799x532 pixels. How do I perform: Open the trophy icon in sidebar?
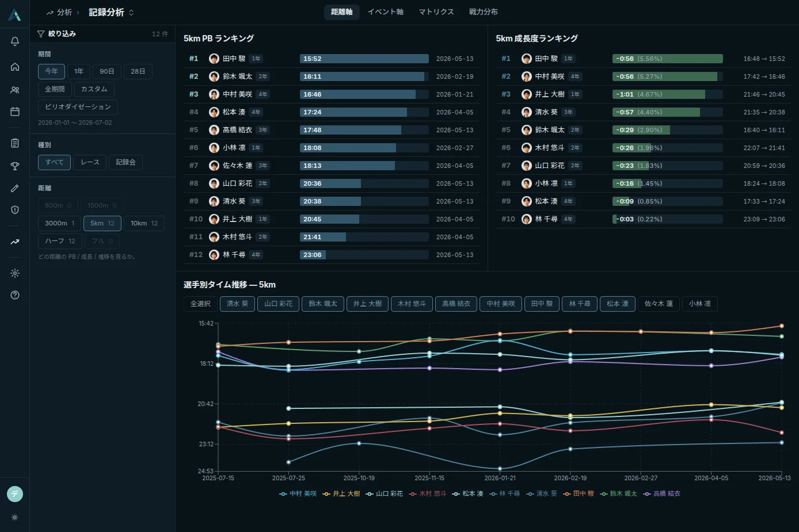click(15, 166)
